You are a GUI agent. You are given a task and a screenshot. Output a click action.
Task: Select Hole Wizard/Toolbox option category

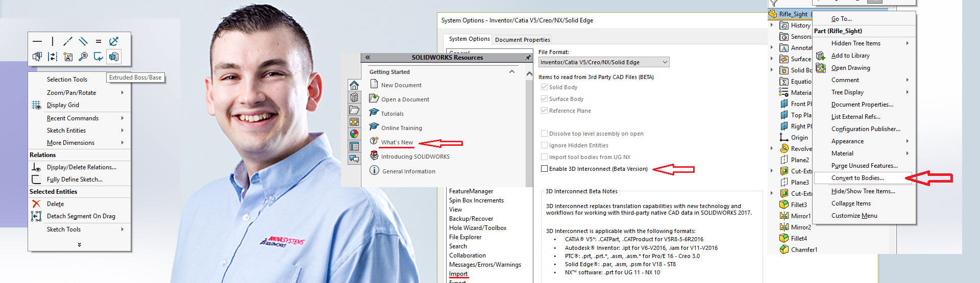pos(478,228)
